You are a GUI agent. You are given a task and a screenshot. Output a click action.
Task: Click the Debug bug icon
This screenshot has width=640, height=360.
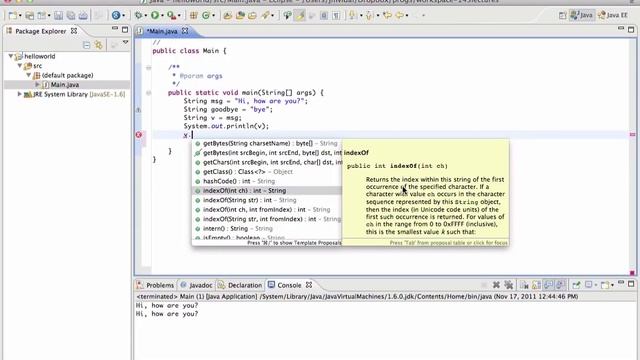pos(138,16)
